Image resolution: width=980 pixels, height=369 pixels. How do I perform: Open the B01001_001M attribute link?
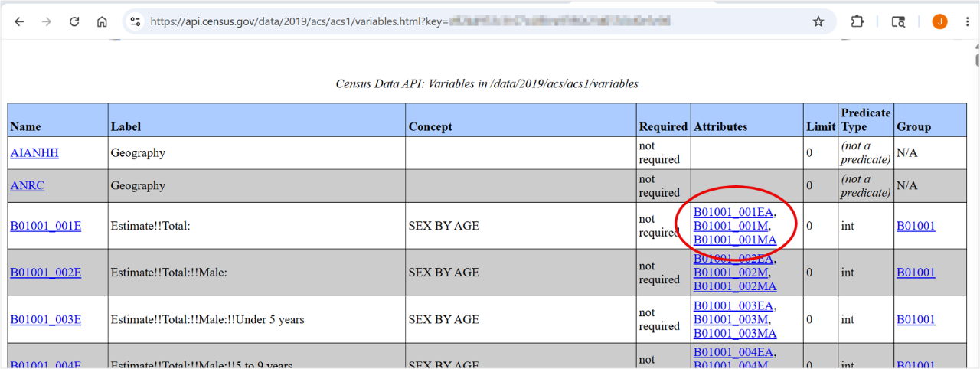[x=730, y=226]
